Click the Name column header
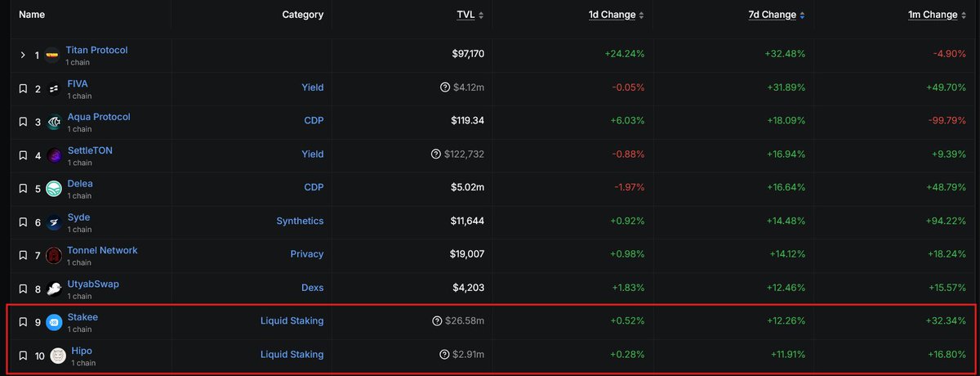This screenshot has width=980, height=376. (32, 15)
